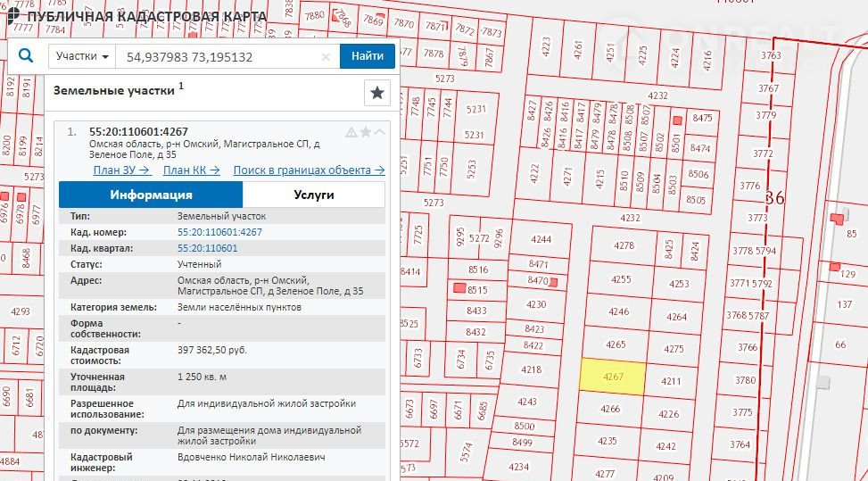Viewport: 868px width, 481px height.
Task: Open the Участки search type dropdown
Action: coord(82,56)
